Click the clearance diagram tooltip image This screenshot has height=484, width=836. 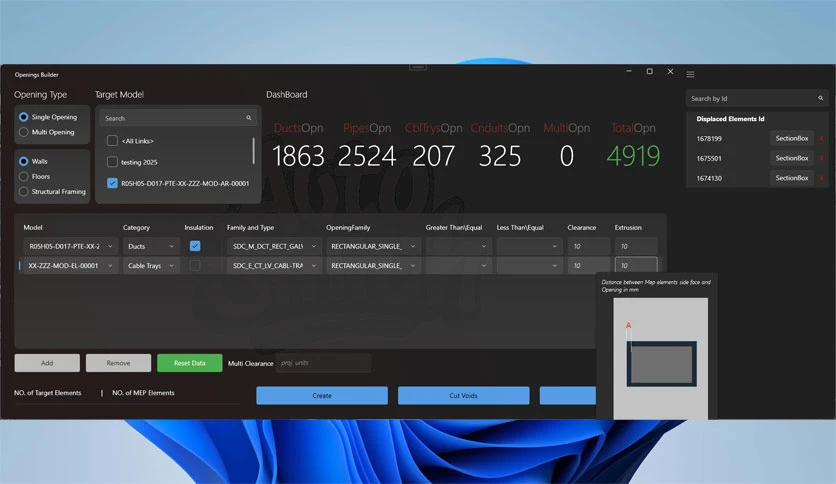click(661, 358)
